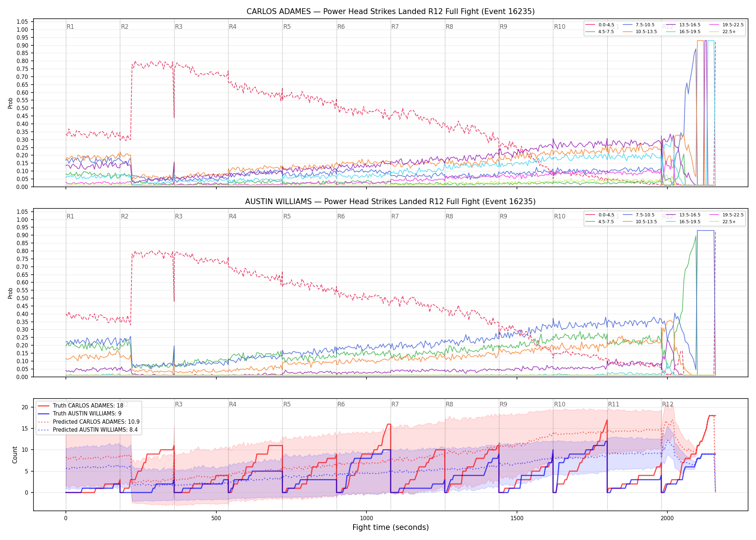The image size is (756, 540).
Task: Click R5 round marker in Williams chart
Action: (287, 216)
